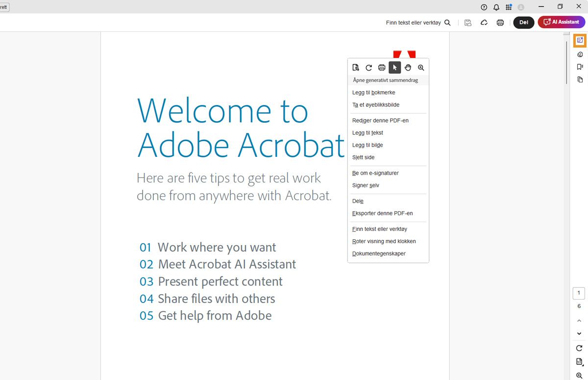Viewport: 588px width, 380px height.
Task: Open the bookmarks panel in right sidebar
Action: (580, 67)
